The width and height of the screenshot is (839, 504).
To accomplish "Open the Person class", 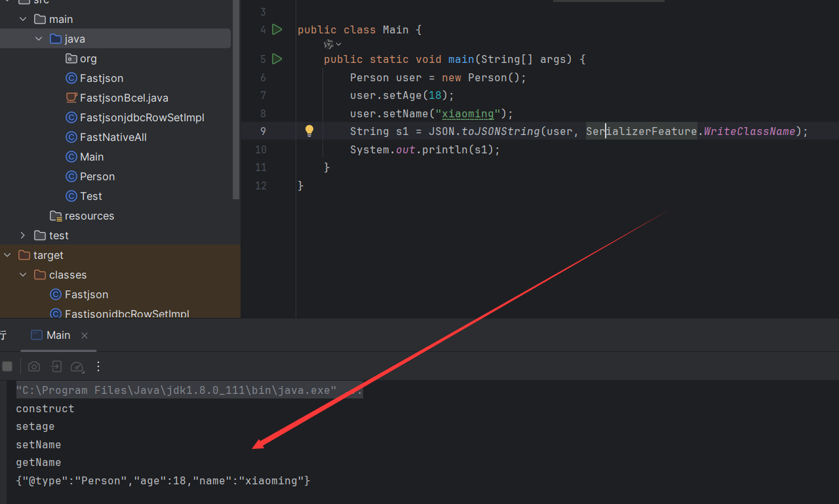I will [x=97, y=176].
